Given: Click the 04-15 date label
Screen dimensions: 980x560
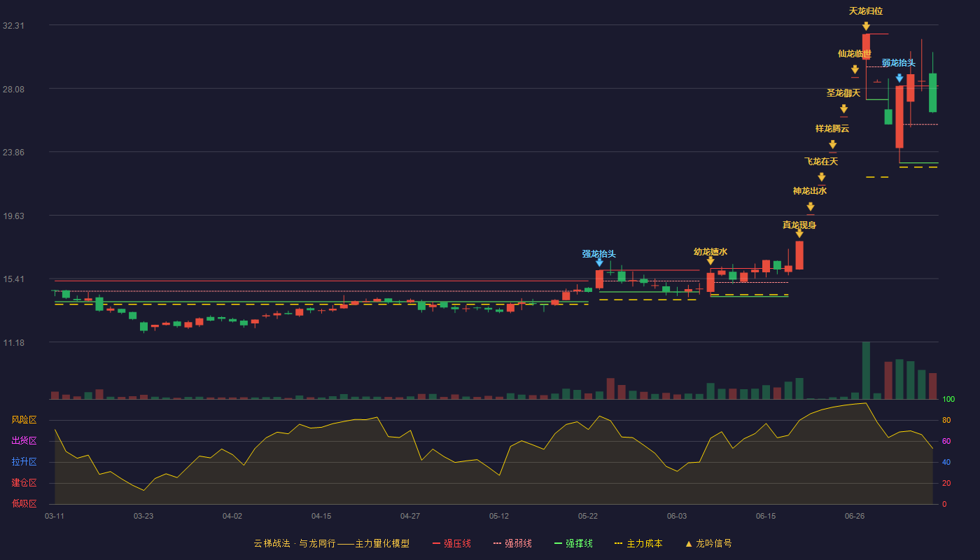Looking at the screenshot, I should click(321, 516).
